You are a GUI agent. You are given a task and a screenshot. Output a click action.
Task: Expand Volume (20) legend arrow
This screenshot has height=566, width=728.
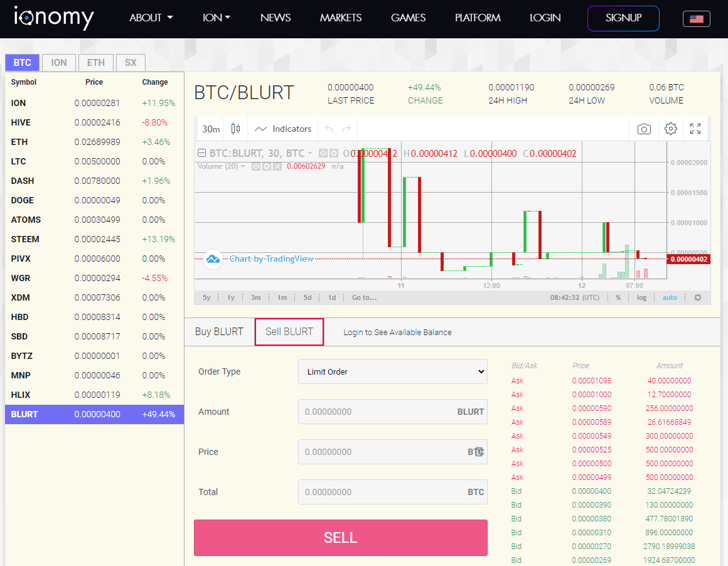point(243,166)
